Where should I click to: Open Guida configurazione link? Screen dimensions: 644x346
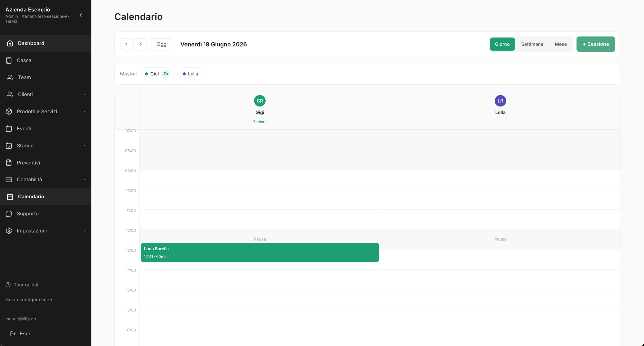(29, 299)
